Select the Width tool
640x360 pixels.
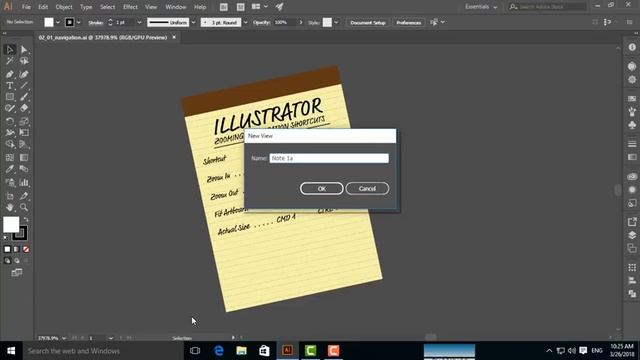(x=10, y=133)
